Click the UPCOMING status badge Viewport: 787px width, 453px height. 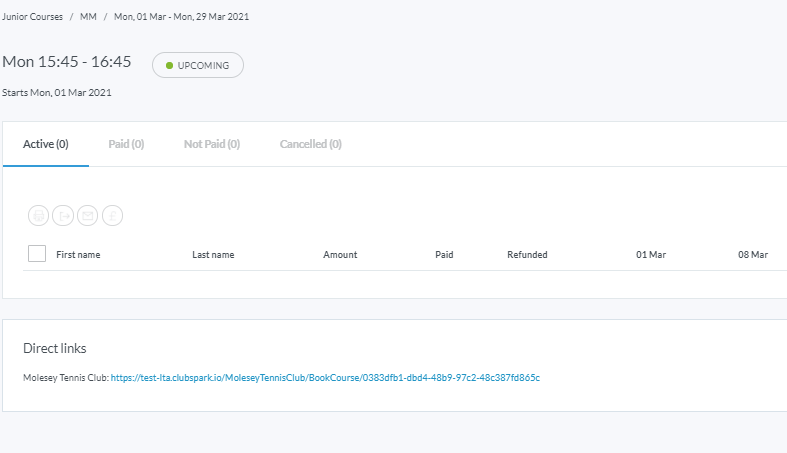pos(197,66)
